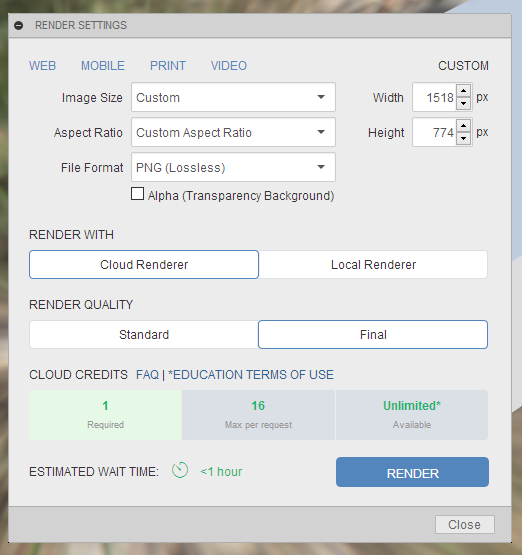The image size is (522, 555).
Task: Open the cloud credits FAQ link
Action: (148, 375)
